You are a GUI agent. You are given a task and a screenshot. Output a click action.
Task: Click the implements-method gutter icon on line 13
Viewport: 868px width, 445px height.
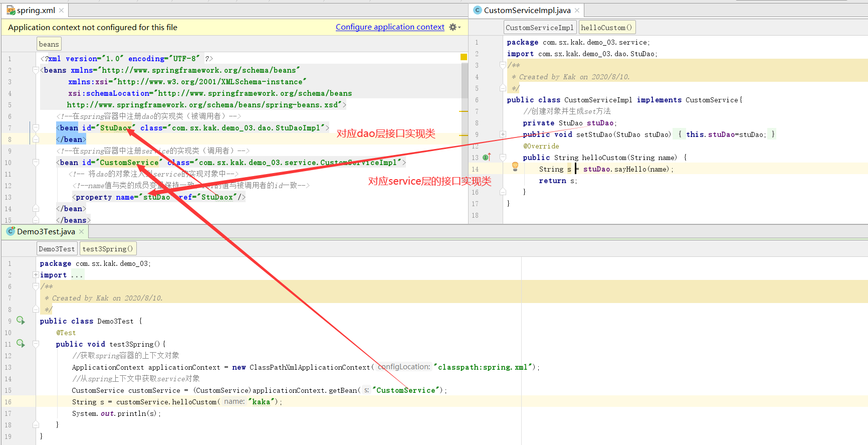coord(486,157)
